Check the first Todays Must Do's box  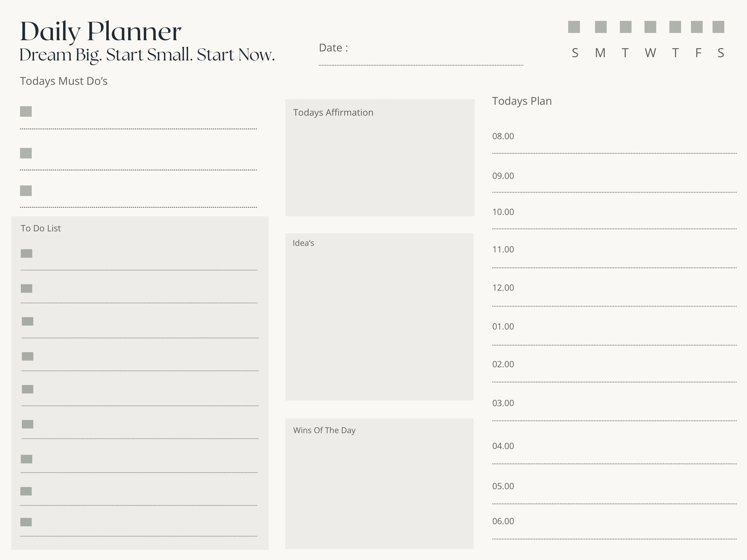pos(26,112)
